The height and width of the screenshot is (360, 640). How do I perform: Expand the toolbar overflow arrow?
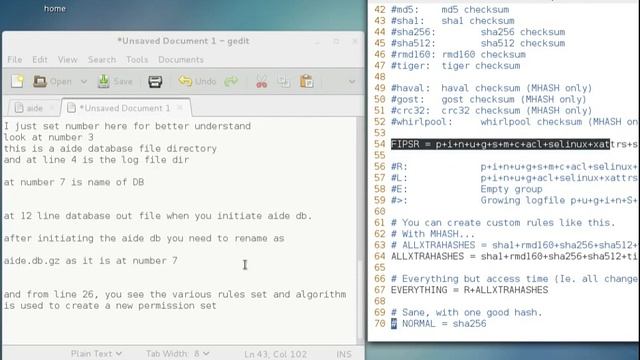tap(351, 82)
